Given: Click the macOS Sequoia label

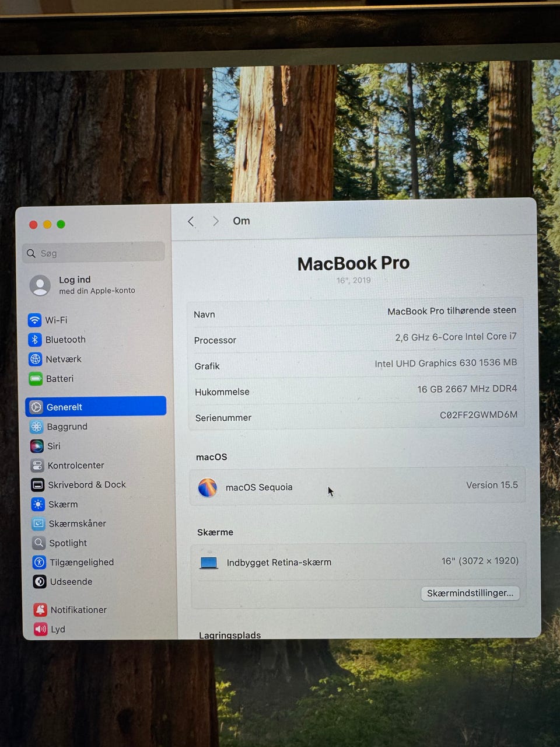Looking at the screenshot, I should (x=259, y=487).
